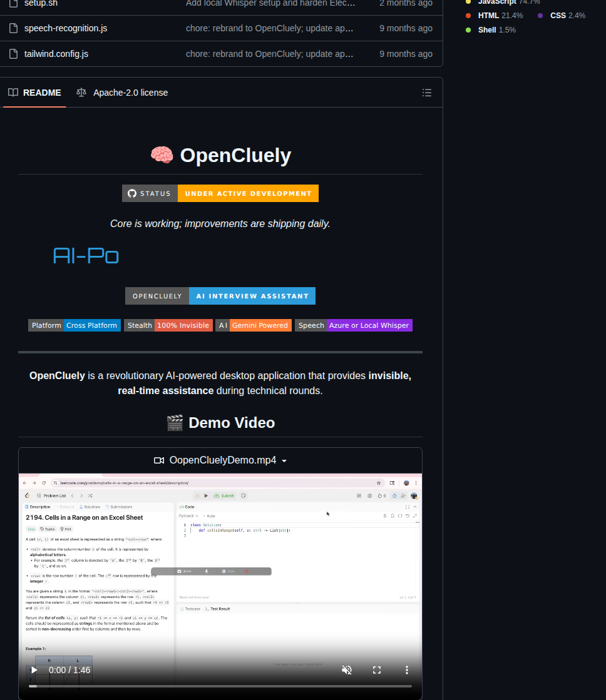Click the Stealth 100% Invisible badge
This screenshot has height=700, width=606.
tap(168, 325)
